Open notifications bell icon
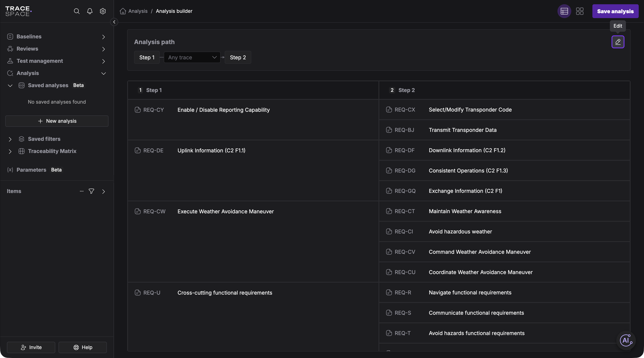Image resolution: width=644 pixels, height=358 pixels. [x=90, y=11]
